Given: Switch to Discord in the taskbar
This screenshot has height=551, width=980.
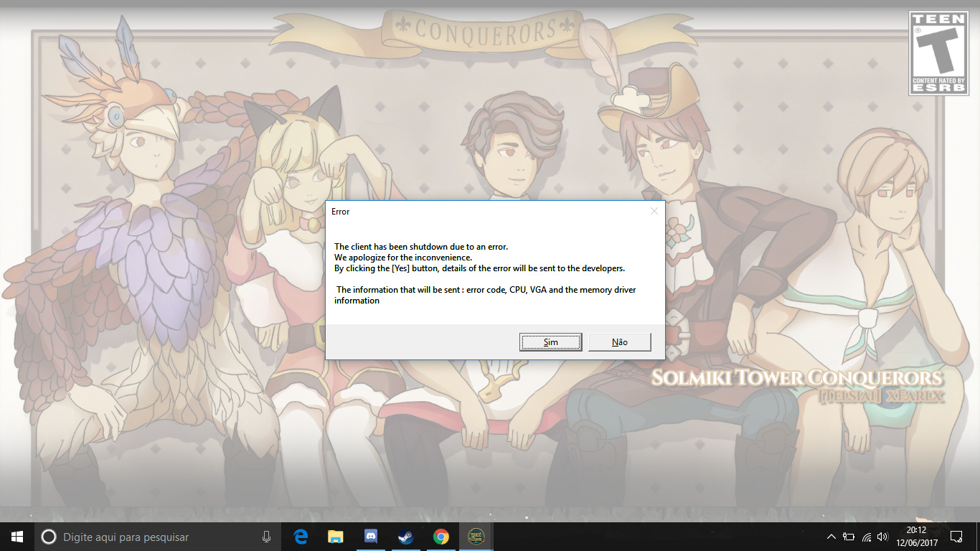Looking at the screenshot, I should tap(371, 537).
